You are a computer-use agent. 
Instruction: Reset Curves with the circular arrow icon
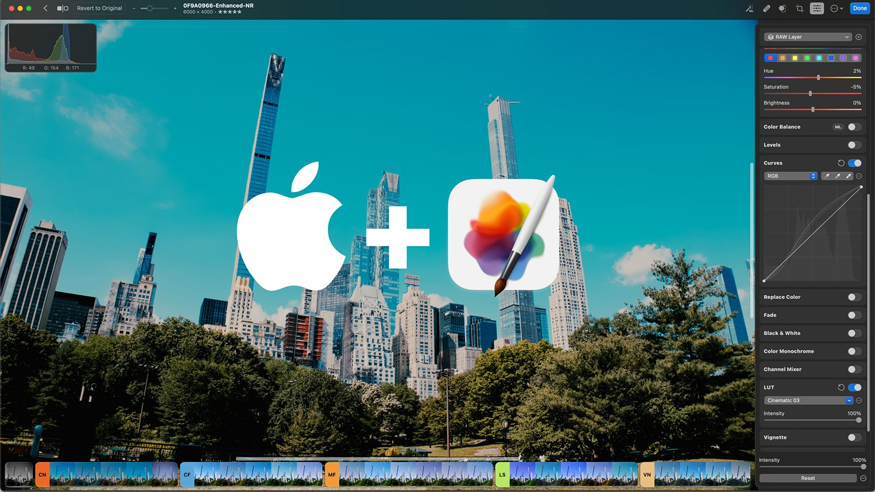[x=841, y=163]
